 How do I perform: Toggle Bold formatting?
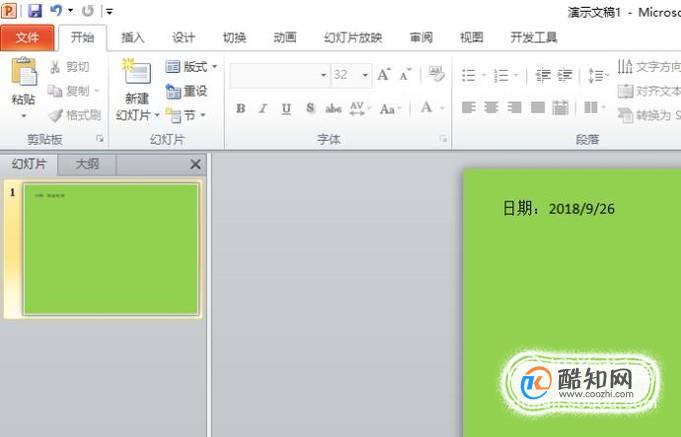[241, 108]
